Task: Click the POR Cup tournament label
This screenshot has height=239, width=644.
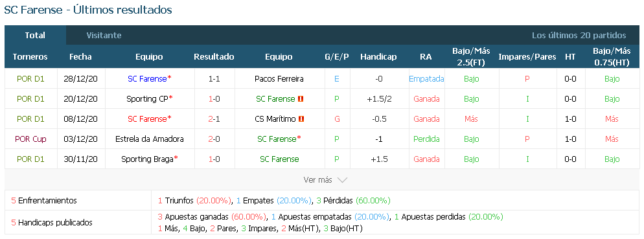Action: (31, 139)
